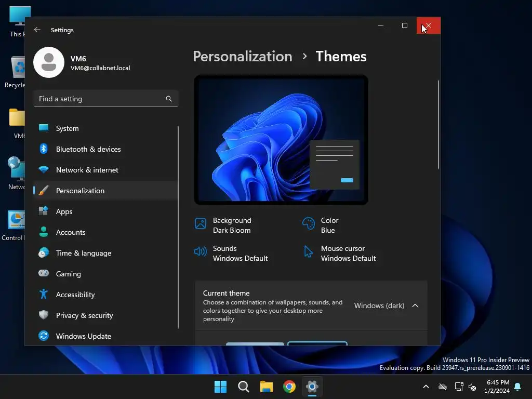The width and height of the screenshot is (532, 399).
Task: Open Background Dark Bloom setting
Action: point(223,225)
